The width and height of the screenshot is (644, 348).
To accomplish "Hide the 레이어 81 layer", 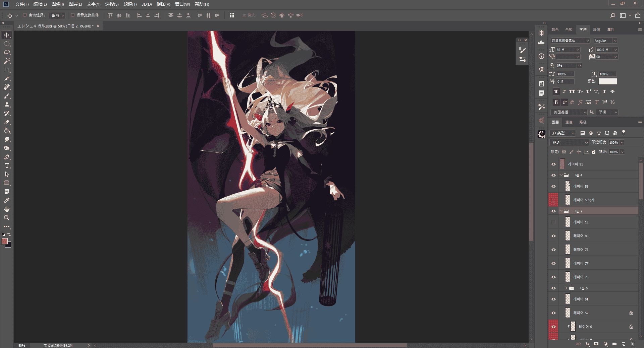I will point(553,164).
